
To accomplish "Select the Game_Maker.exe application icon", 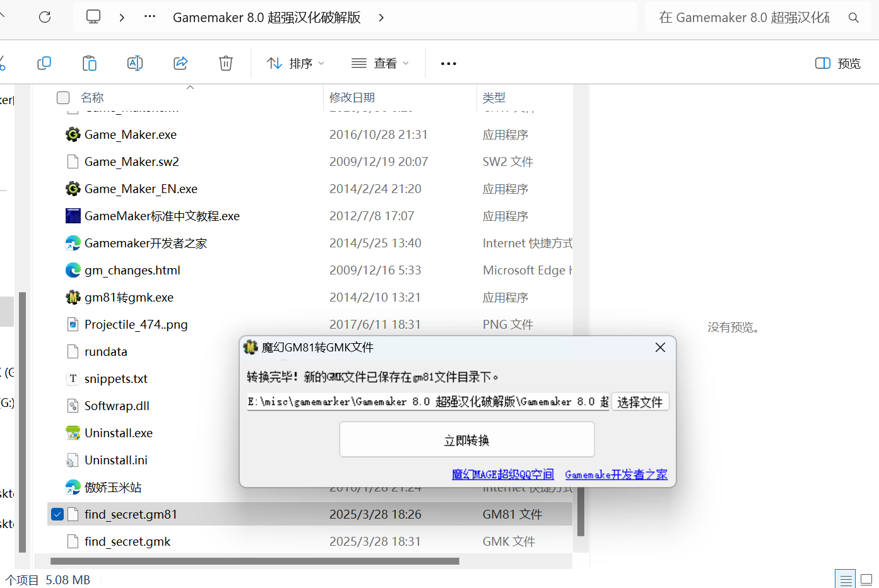I will point(73,134).
